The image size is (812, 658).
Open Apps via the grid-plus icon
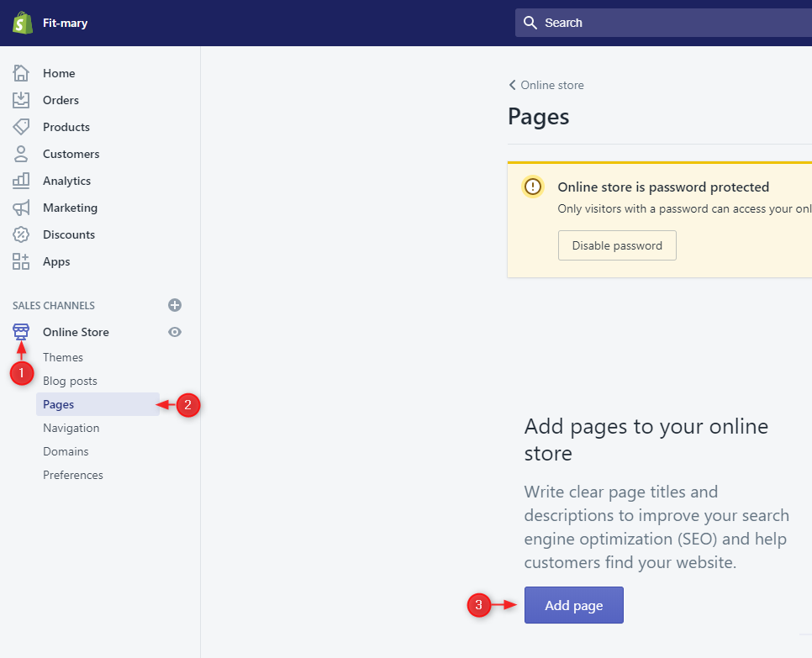[x=21, y=261]
